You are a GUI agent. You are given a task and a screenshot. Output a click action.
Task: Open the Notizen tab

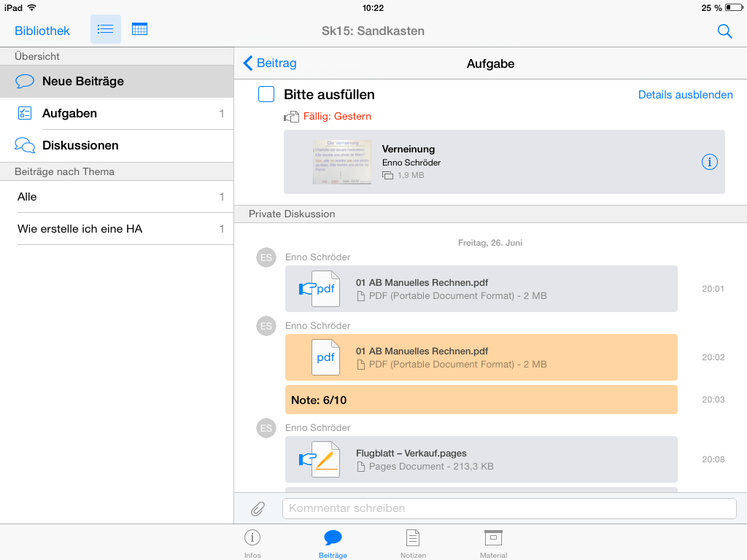click(413, 543)
